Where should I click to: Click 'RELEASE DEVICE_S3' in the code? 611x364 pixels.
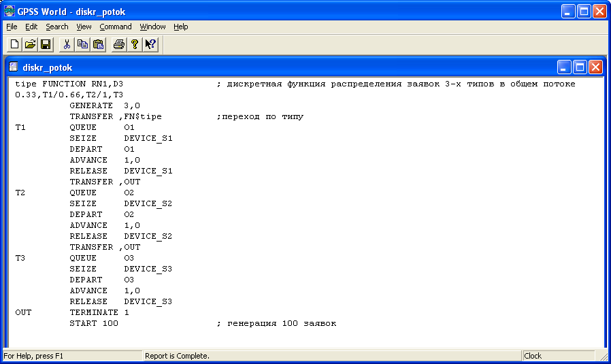click(121, 301)
